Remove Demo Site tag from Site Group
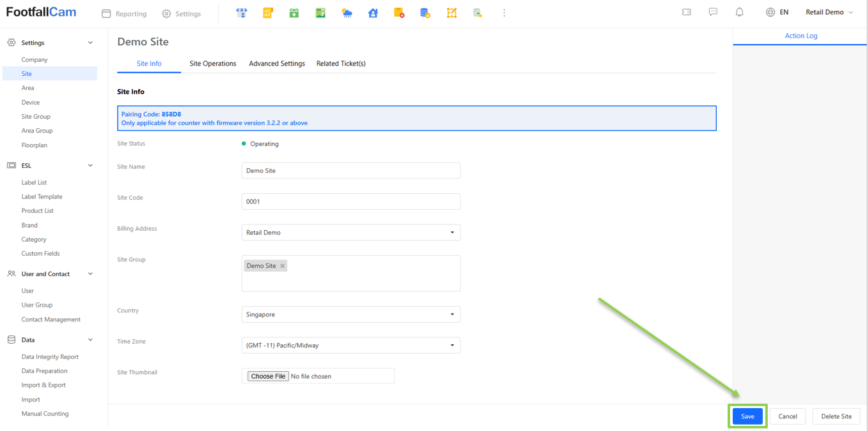 [283, 266]
